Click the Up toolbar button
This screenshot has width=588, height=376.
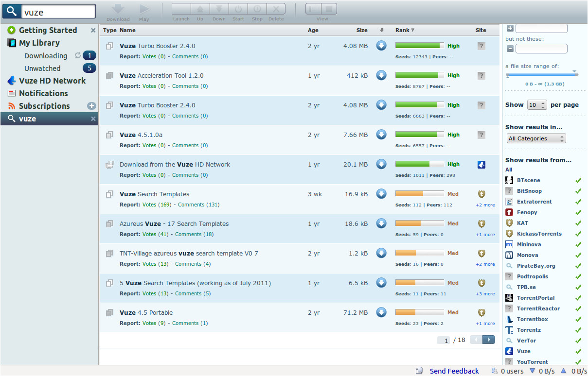point(200,9)
